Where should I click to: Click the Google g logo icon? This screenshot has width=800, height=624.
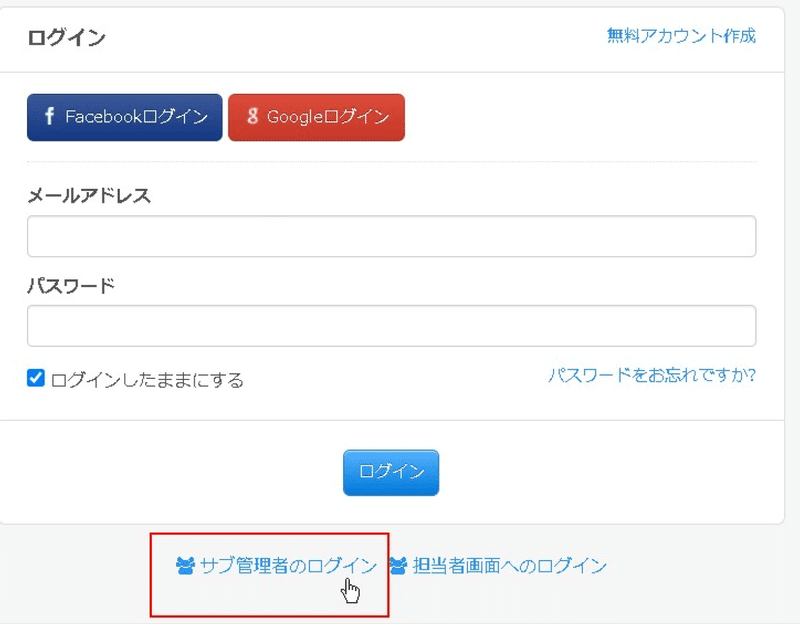point(253,116)
